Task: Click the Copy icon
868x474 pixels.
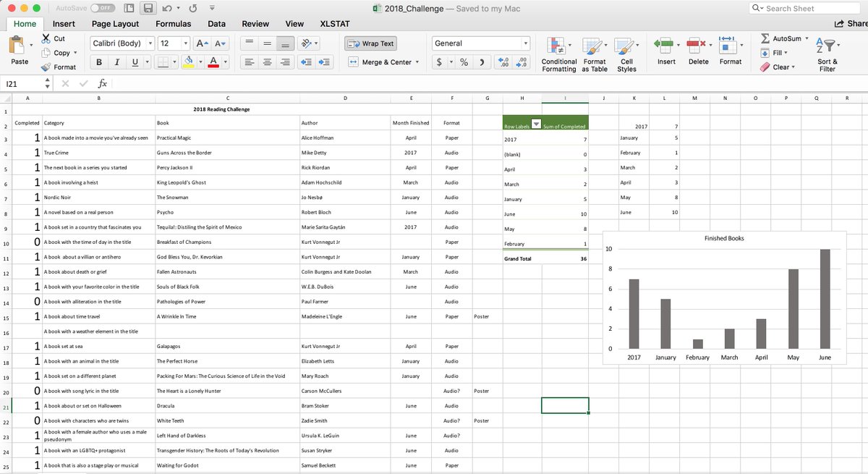Action: pos(47,53)
